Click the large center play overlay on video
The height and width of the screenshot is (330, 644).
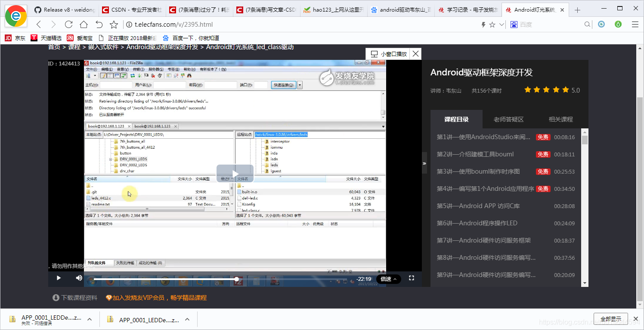235,174
